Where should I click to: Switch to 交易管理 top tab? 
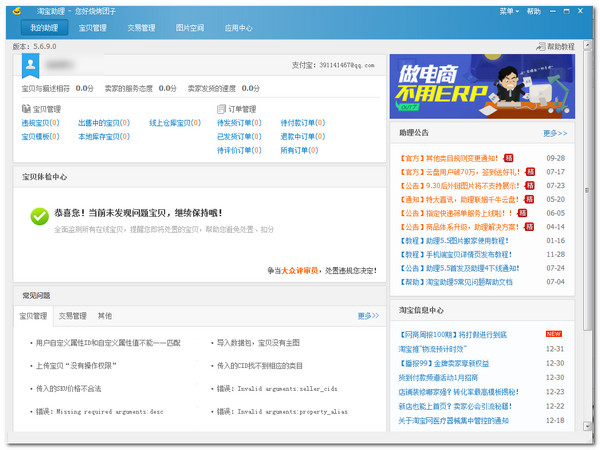141,28
